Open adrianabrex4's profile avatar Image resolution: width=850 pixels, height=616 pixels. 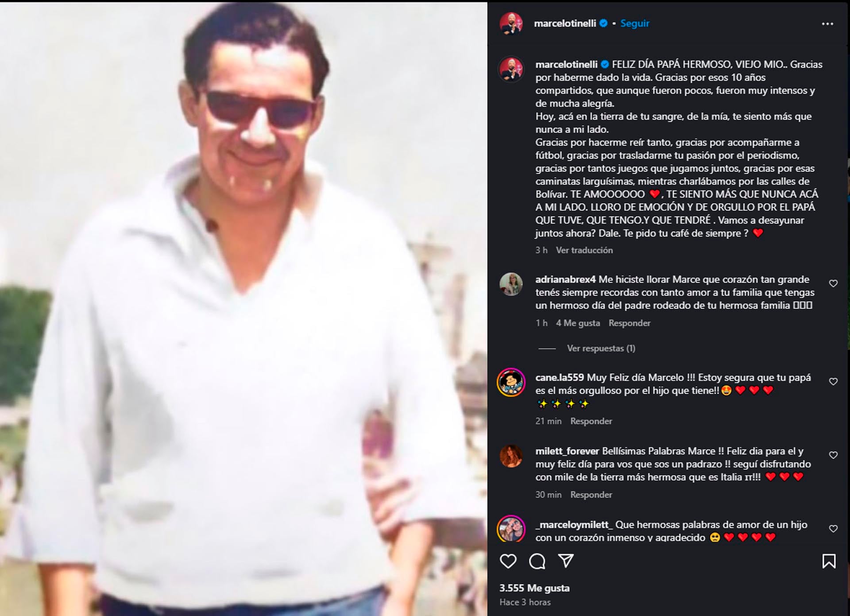click(x=511, y=284)
